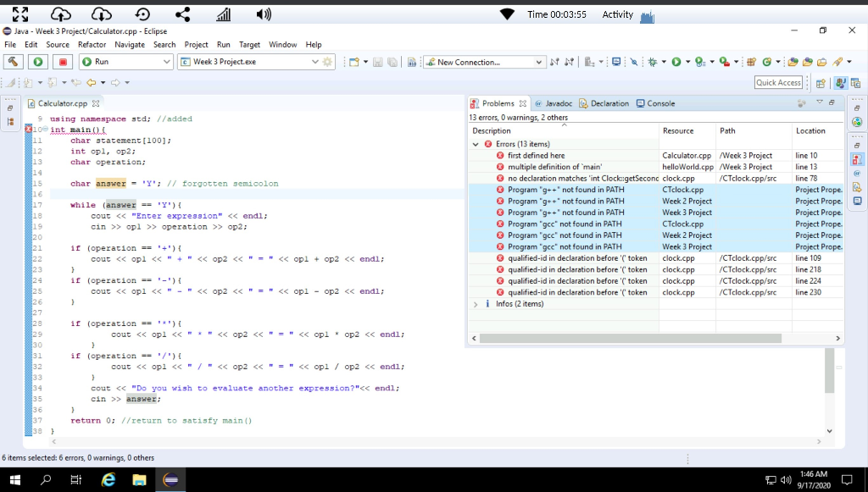Open the Week 3 Project.exe dropdown
The image size is (868, 492).
[x=315, y=62]
